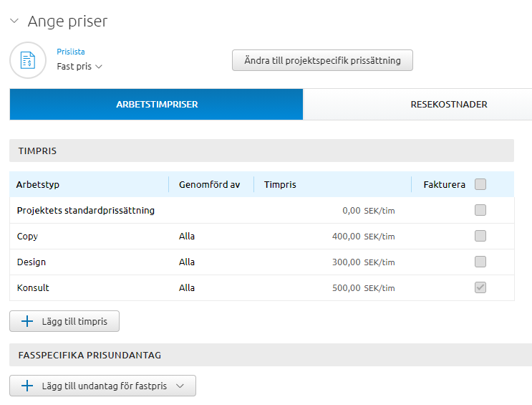Switch to the Arbetstimpriser tab
Viewport: 532px width, 405px height.
(157, 105)
